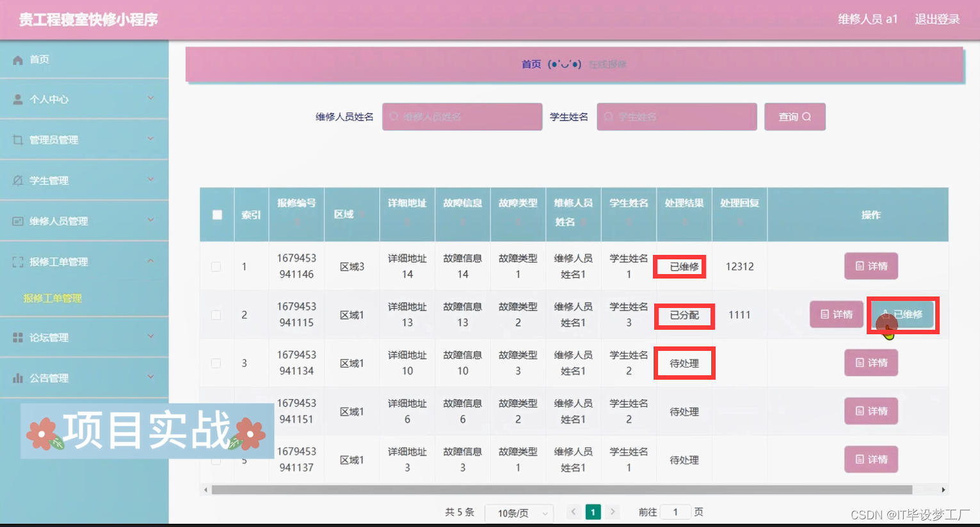The image size is (980, 527).
Task: Click the sort icon under 报修编号 header
Action: [x=296, y=222]
